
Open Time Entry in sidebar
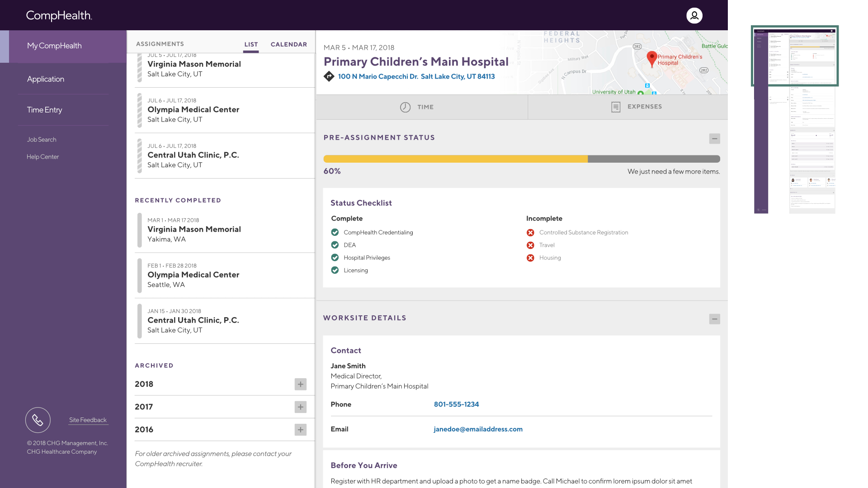coord(44,110)
